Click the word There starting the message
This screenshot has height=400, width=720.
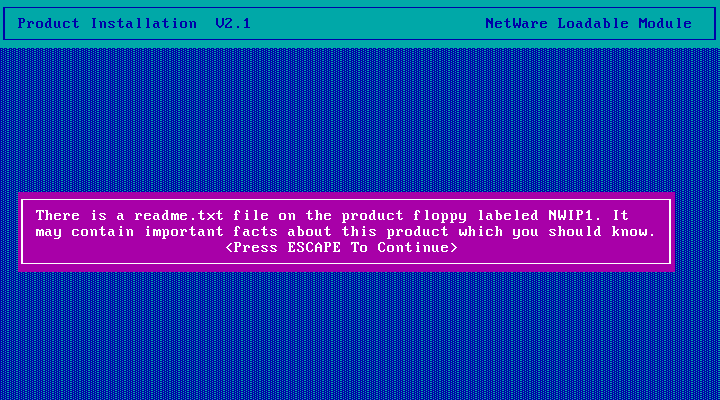(58, 215)
